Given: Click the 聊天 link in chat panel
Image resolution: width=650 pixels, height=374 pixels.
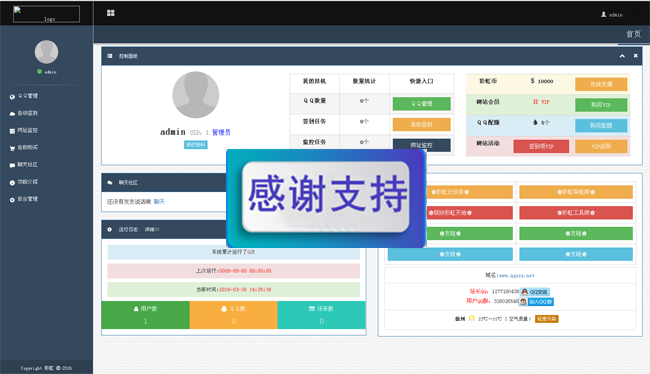Looking at the screenshot, I should [x=159, y=202].
